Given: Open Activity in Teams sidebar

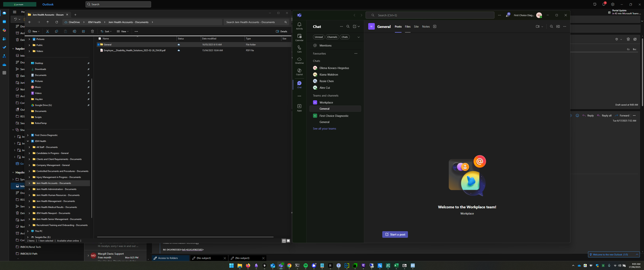Looking at the screenshot, I should [299, 26].
